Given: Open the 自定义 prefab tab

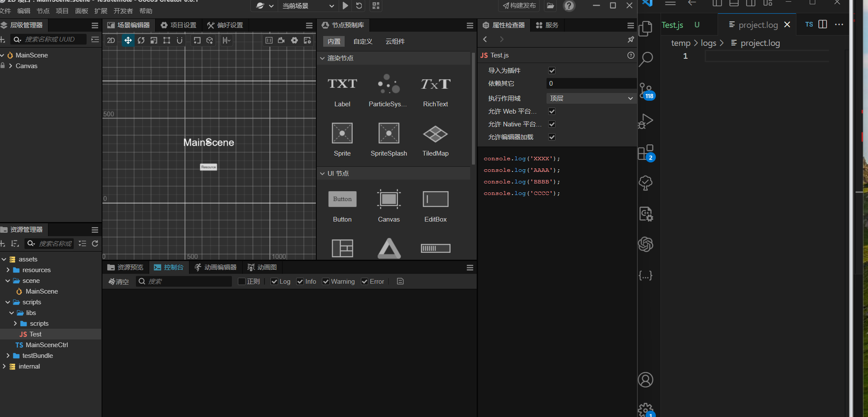Looking at the screenshot, I should coord(363,42).
